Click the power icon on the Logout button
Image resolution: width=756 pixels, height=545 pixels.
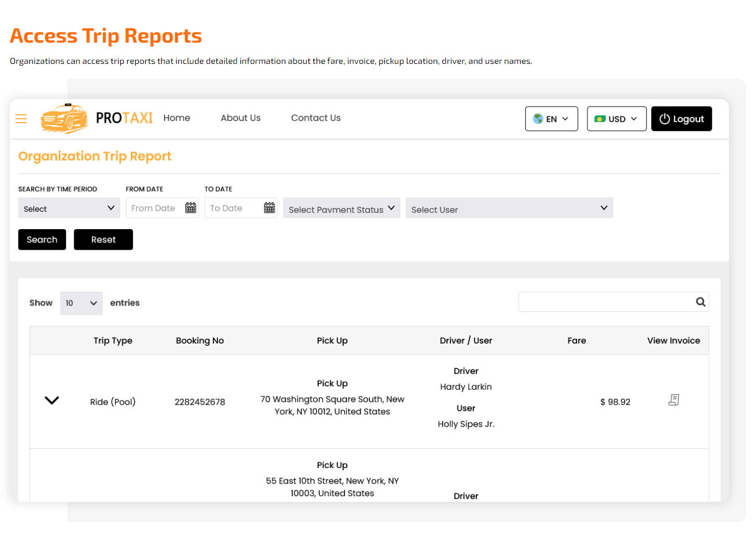click(x=664, y=119)
